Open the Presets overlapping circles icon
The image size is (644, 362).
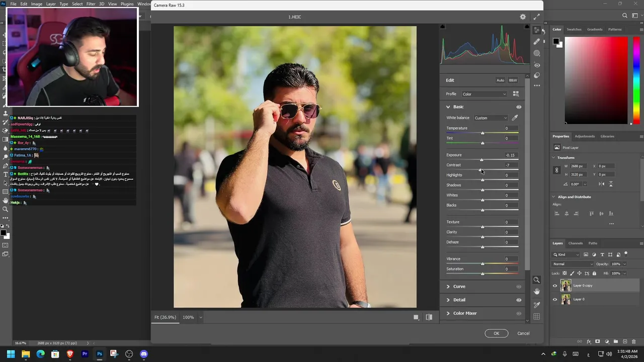click(537, 75)
